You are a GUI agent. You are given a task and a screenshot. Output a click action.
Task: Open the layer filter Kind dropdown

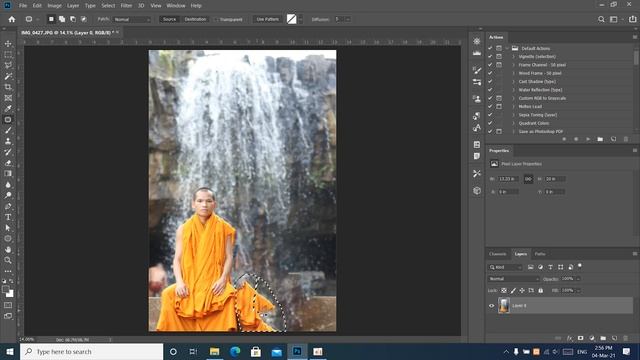pyautogui.click(x=505, y=267)
